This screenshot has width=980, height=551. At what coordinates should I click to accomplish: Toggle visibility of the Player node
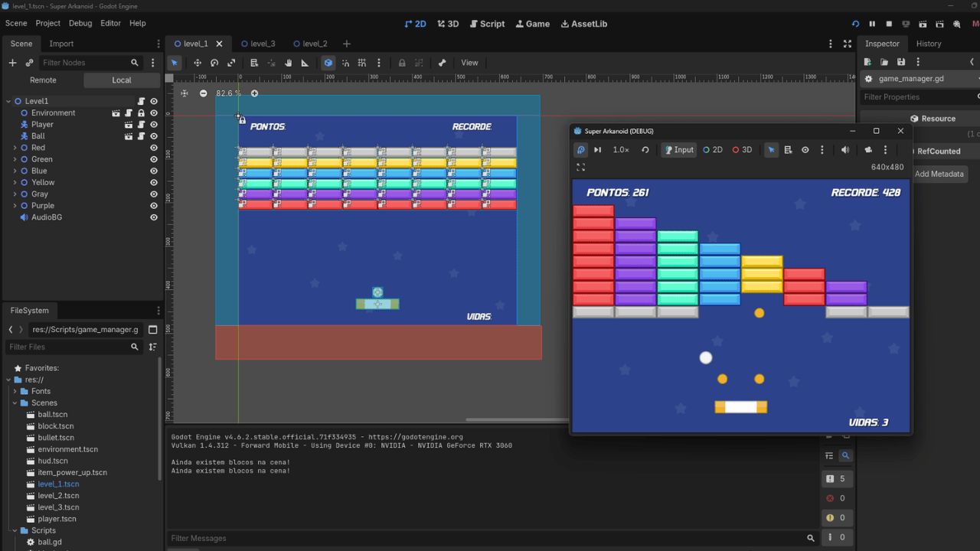point(154,125)
